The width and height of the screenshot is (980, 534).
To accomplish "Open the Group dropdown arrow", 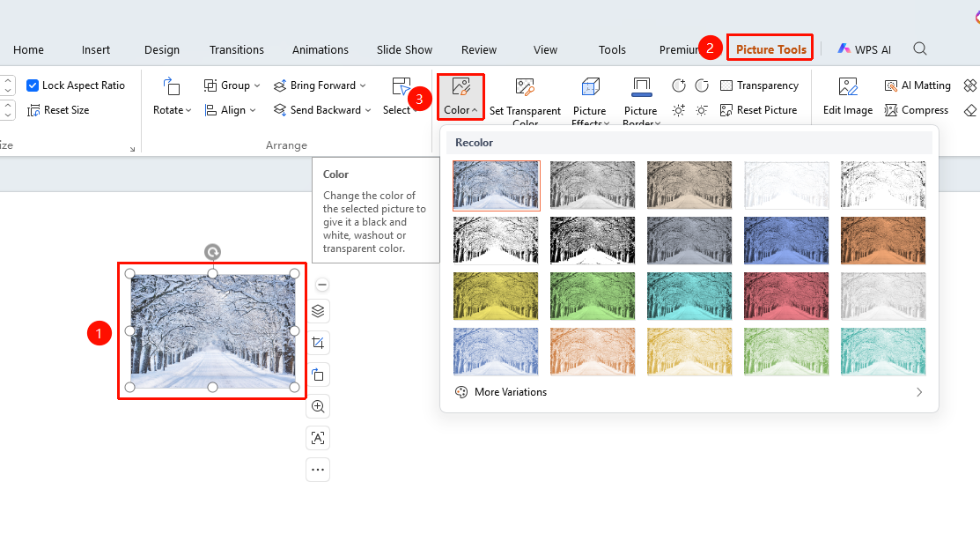I will [257, 85].
